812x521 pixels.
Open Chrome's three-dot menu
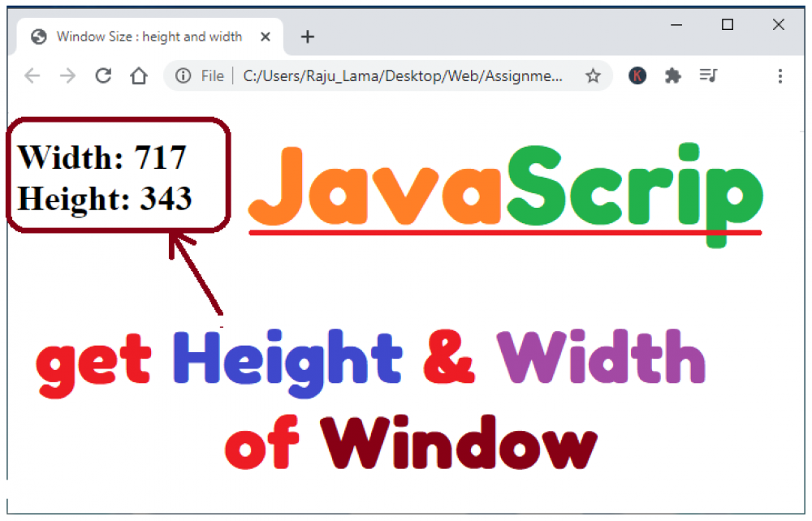[x=780, y=76]
